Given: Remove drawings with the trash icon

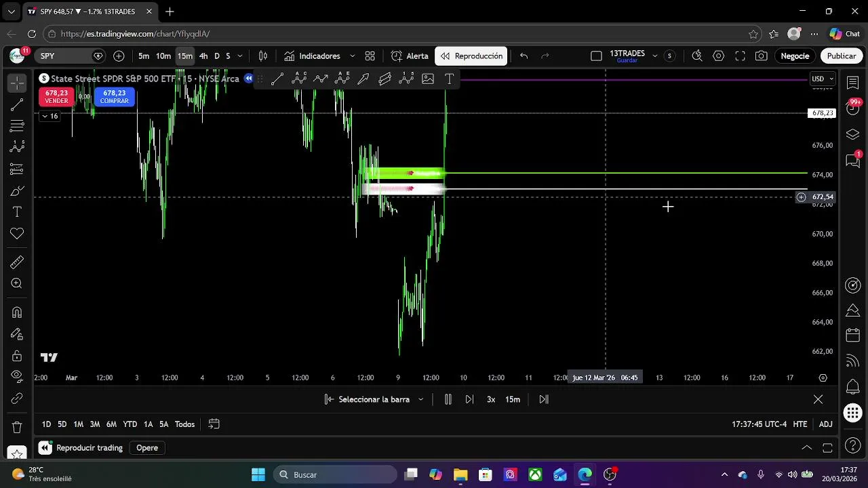Looking at the screenshot, I should (17, 428).
